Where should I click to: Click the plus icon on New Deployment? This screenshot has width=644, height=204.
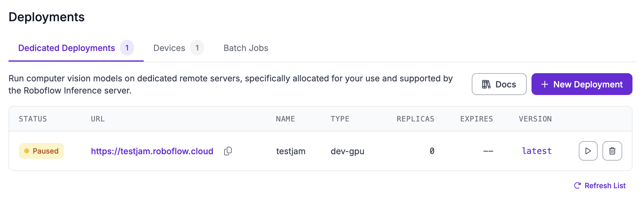click(545, 84)
